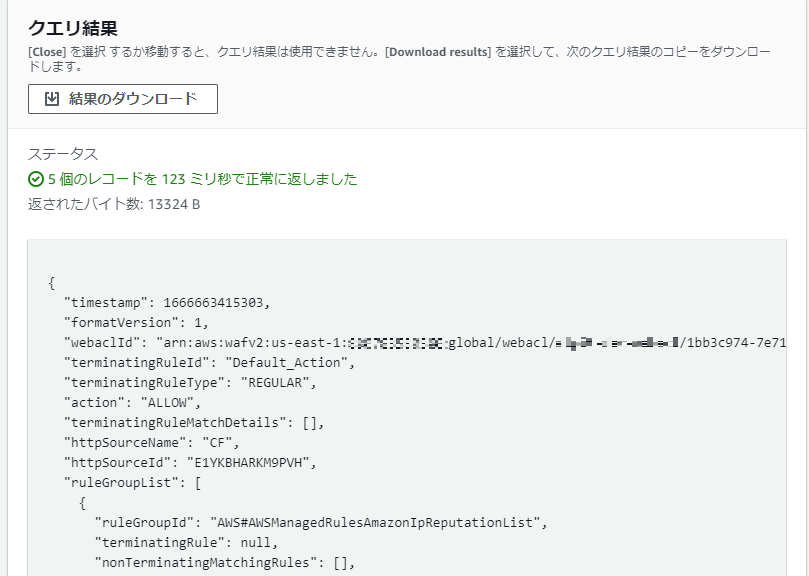Click the 結果のダウンロード button

(x=123, y=99)
